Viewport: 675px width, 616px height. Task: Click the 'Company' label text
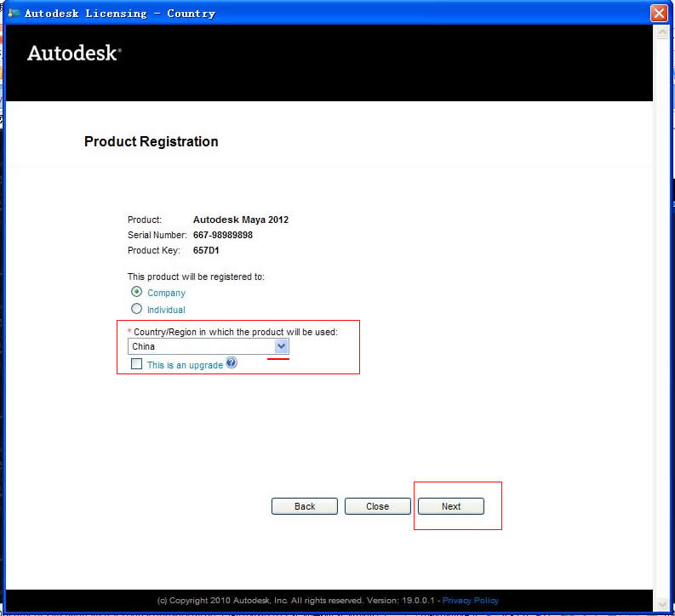pos(166,293)
